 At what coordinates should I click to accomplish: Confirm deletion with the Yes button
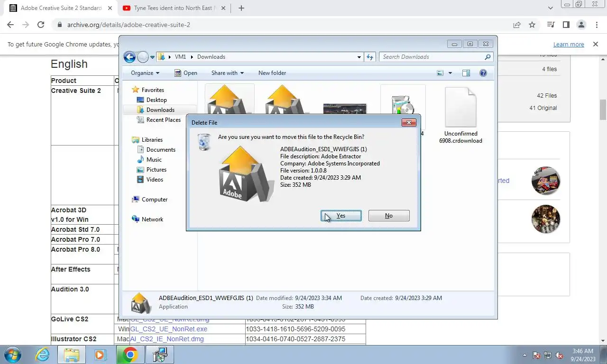point(341,216)
